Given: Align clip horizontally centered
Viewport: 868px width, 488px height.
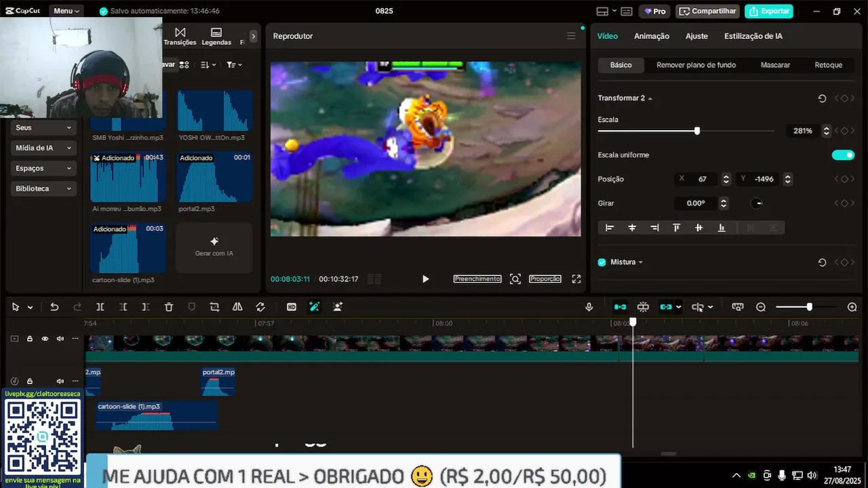Looking at the screenshot, I should click(632, 228).
